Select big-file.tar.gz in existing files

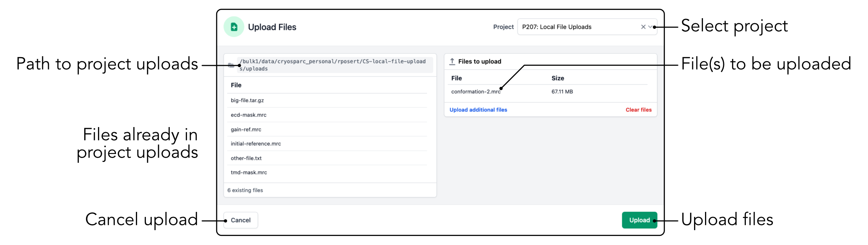click(x=247, y=100)
